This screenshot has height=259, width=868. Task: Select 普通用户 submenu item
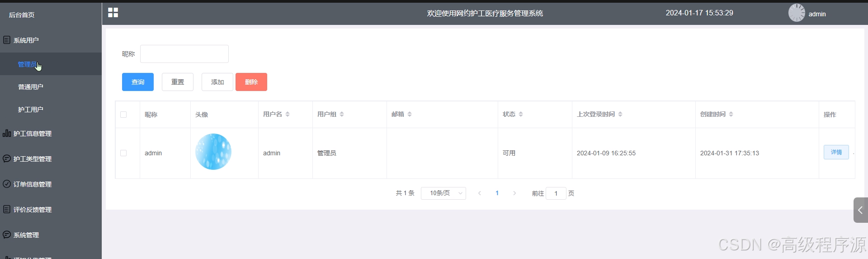pos(51,86)
